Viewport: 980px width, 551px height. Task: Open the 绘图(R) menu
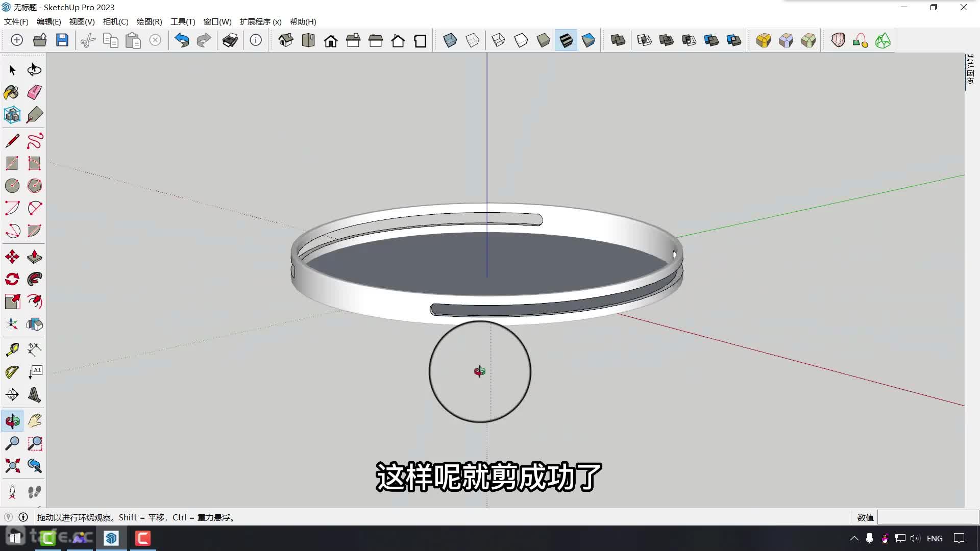coord(150,22)
